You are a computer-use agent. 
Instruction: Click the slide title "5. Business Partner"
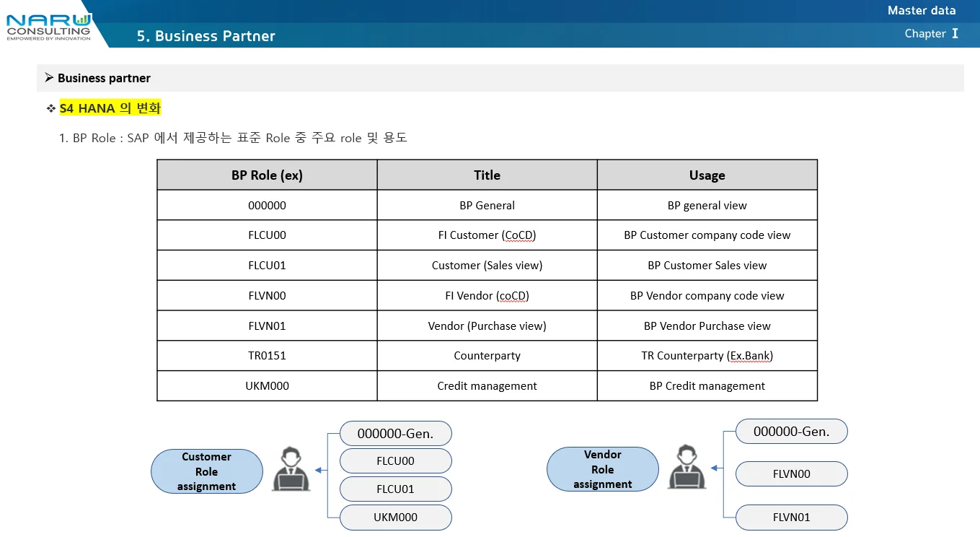click(206, 36)
